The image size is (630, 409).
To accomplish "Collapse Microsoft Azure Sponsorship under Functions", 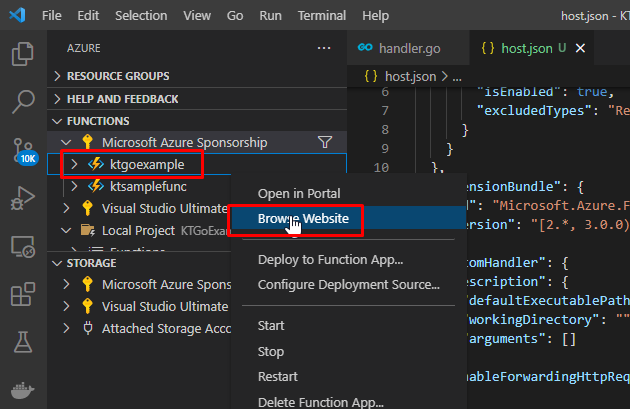I will pyautogui.click(x=66, y=142).
